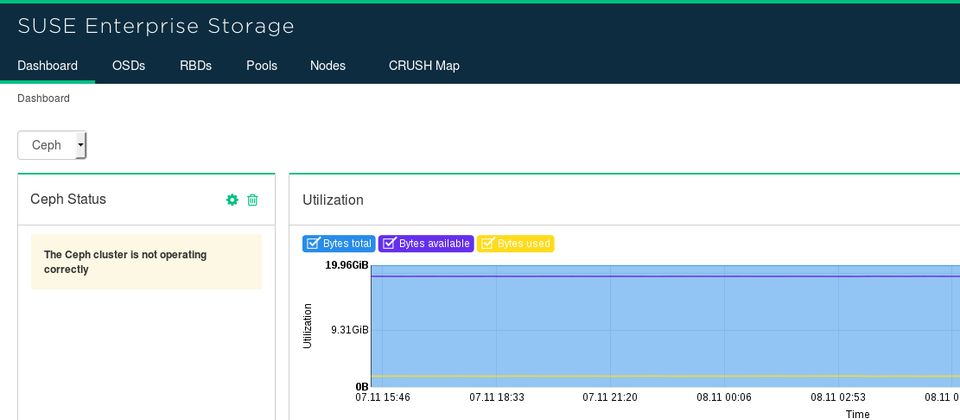Open the OSDs tab
Screen dimensions: 960x420
[129, 66]
